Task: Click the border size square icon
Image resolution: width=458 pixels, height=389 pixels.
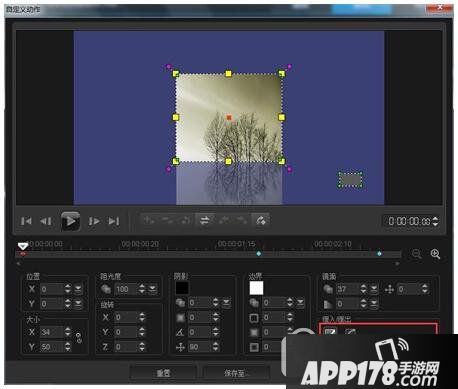Action: tap(254, 318)
